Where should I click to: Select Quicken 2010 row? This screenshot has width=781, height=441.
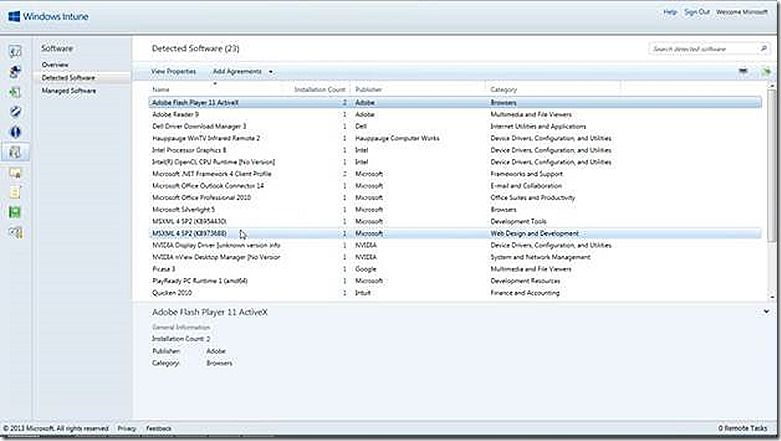click(x=455, y=293)
